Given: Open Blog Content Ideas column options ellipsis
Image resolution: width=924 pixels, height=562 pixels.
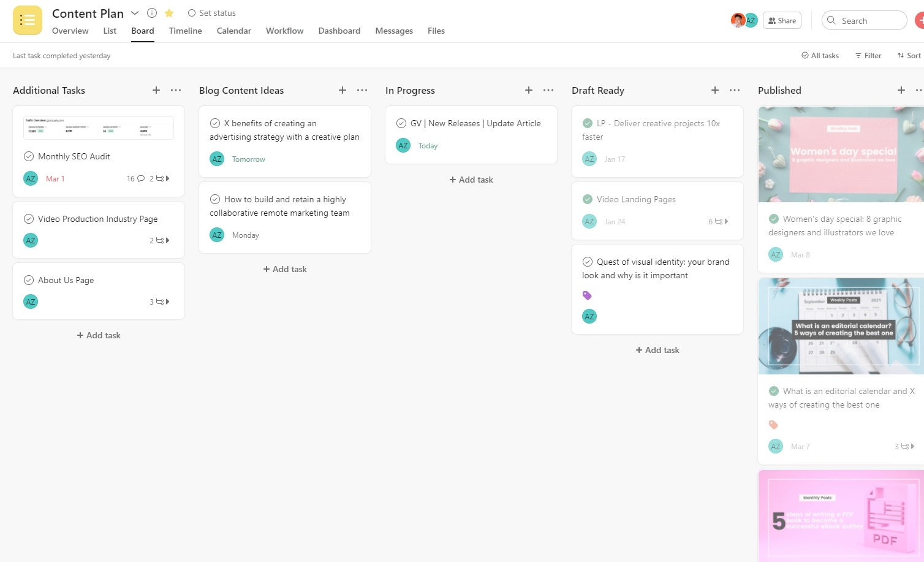Looking at the screenshot, I should click(362, 90).
